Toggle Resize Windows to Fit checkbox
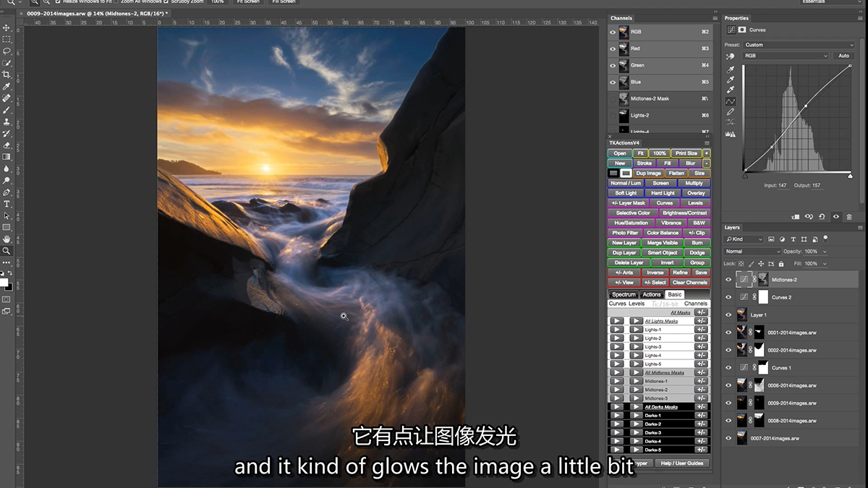The image size is (868, 488). [58, 2]
